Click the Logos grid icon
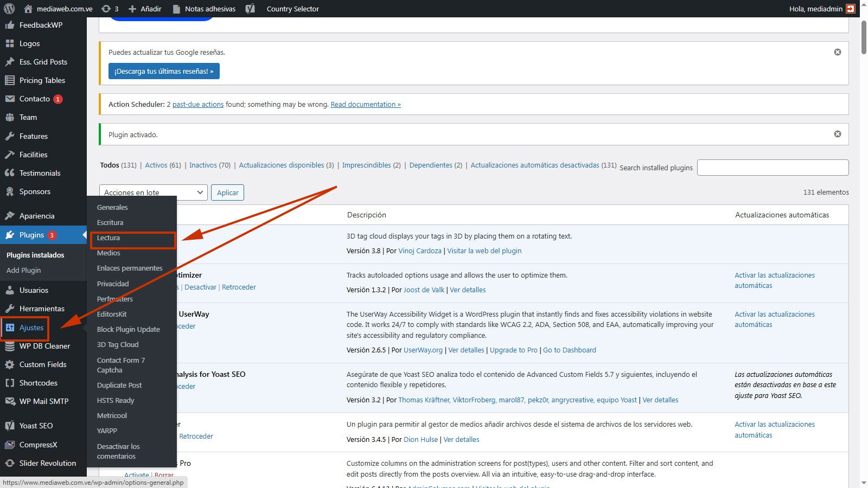The height and width of the screenshot is (488, 868). 10,43
